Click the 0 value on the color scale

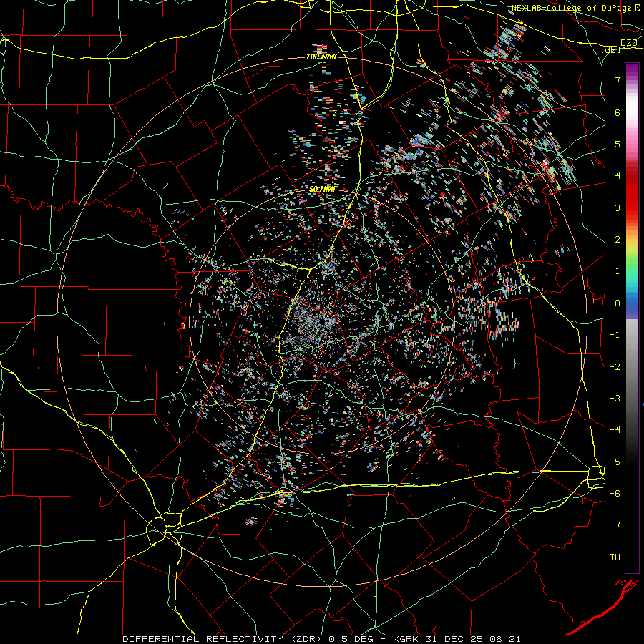click(x=618, y=303)
